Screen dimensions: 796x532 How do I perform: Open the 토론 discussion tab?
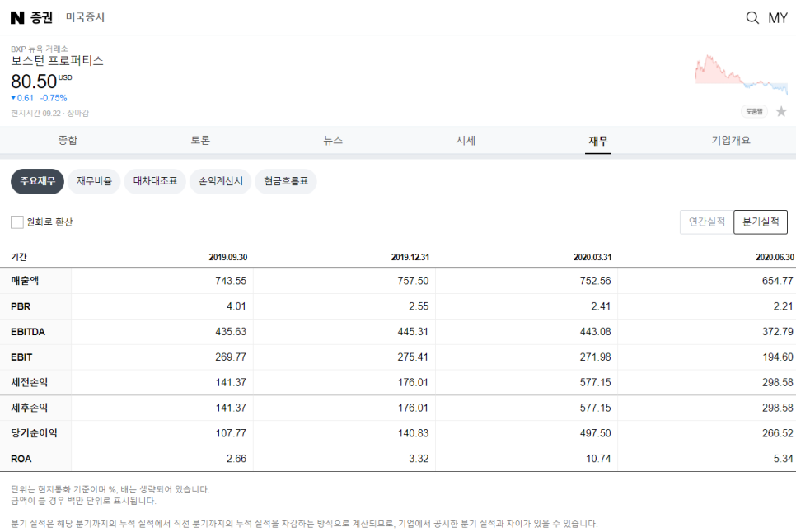(200, 141)
